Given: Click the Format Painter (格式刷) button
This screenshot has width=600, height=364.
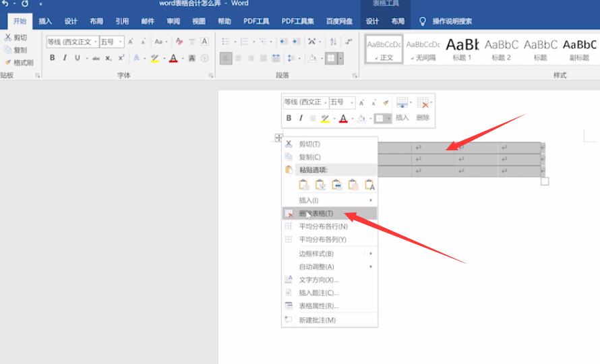Looking at the screenshot, I should click(19, 63).
